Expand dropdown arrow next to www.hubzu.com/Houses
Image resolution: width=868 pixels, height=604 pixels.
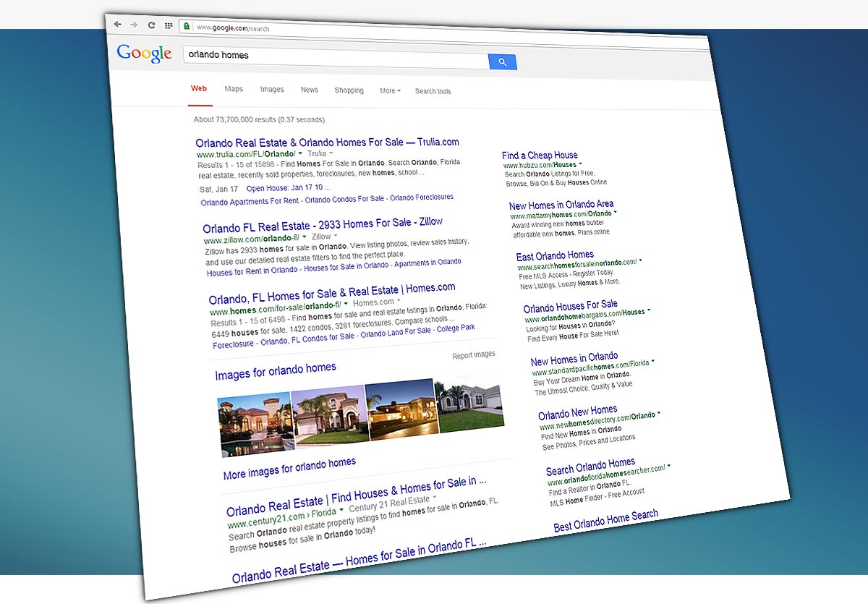click(580, 165)
